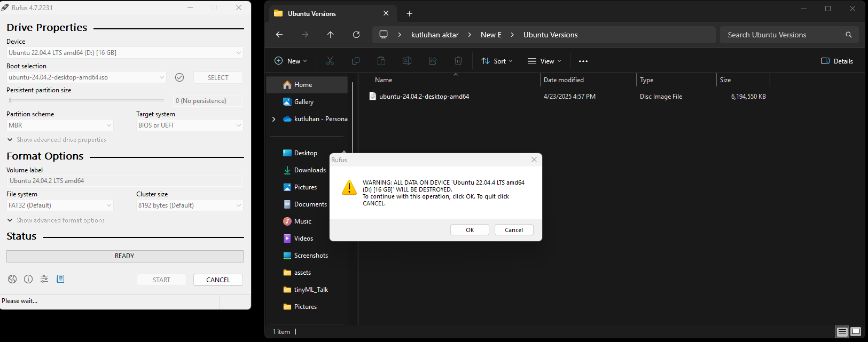Show the Rufus log icon
Screen dimensions: 868x342
60,279
